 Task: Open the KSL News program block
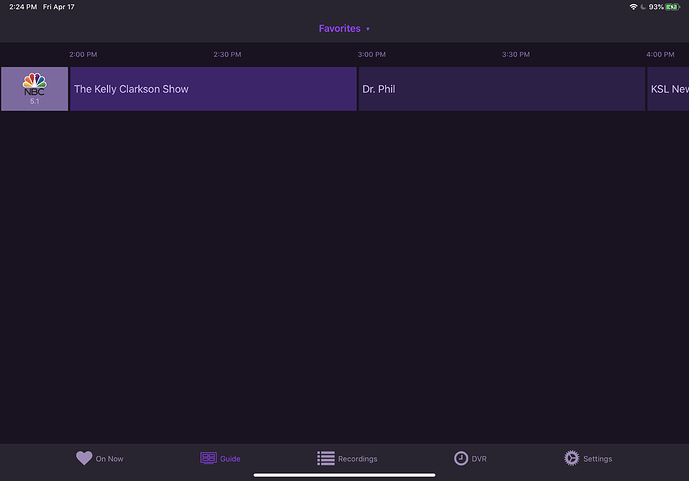(668, 89)
